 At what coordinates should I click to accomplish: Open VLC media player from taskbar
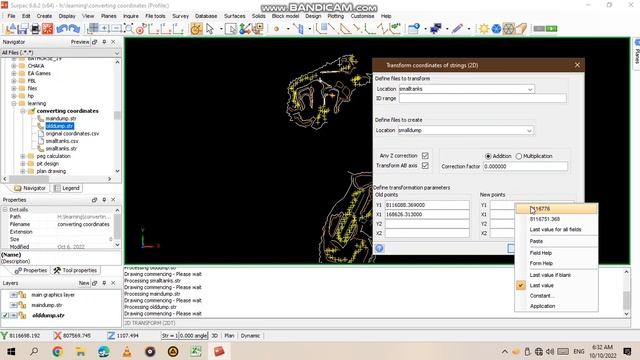(x=127, y=351)
